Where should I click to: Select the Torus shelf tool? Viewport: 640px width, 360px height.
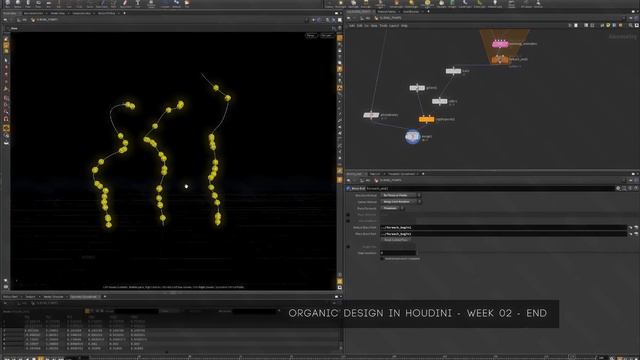38,4
